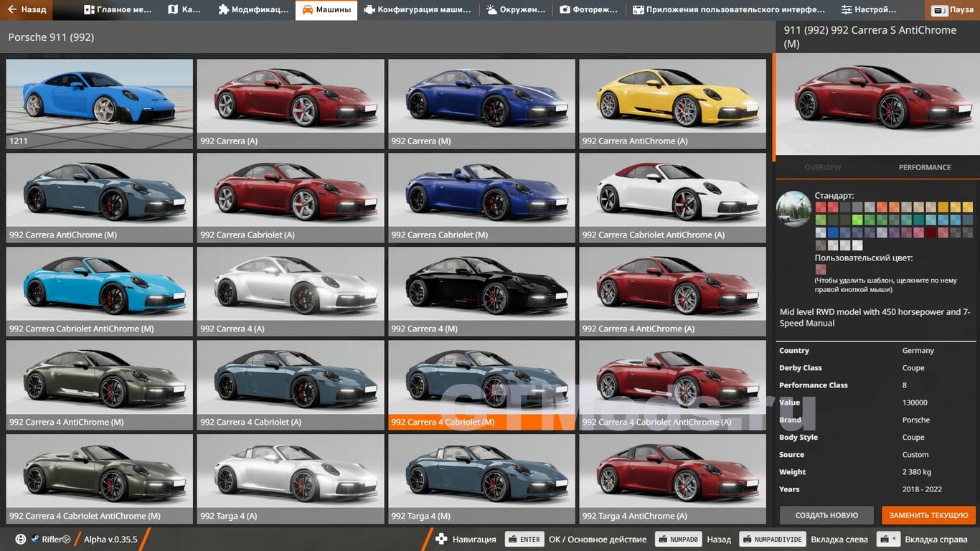Select 992 Carrera 4 AntiChrome (M) card

pyautogui.click(x=100, y=385)
